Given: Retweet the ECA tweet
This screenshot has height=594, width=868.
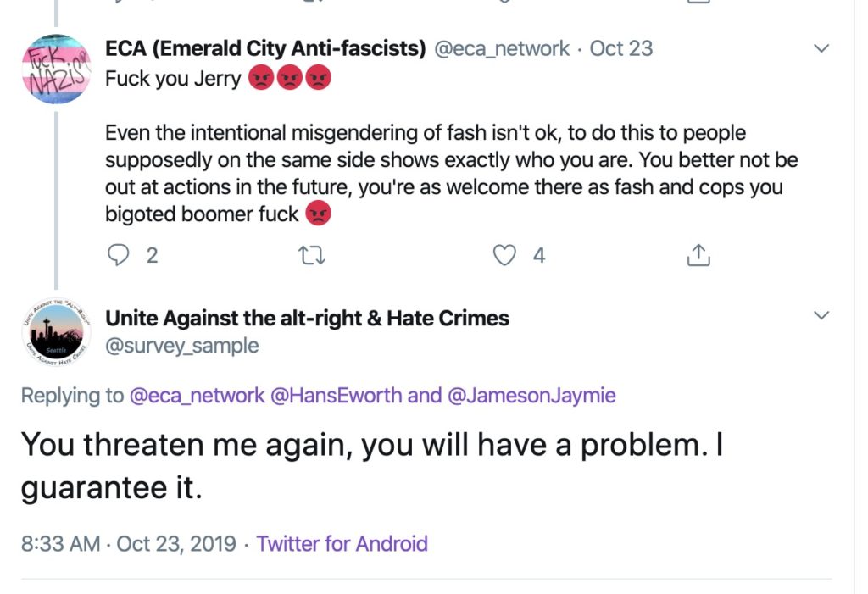Looking at the screenshot, I should coord(313,255).
